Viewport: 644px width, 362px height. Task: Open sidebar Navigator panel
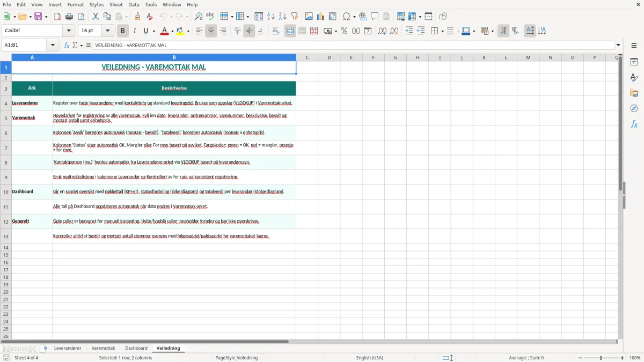(634, 108)
